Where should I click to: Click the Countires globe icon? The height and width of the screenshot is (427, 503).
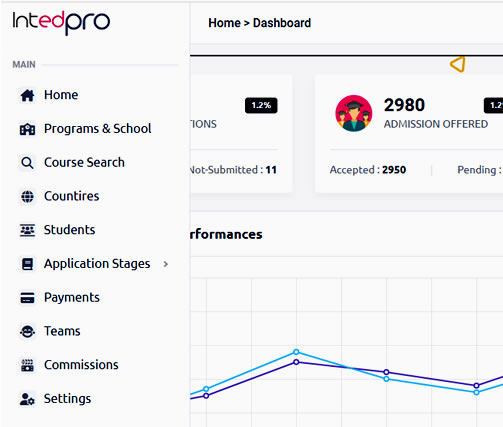click(27, 197)
